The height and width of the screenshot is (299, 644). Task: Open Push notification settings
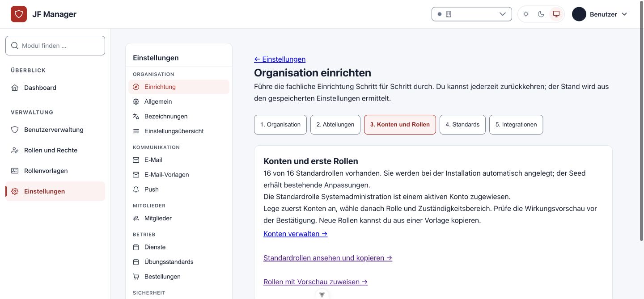tap(179, 189)
